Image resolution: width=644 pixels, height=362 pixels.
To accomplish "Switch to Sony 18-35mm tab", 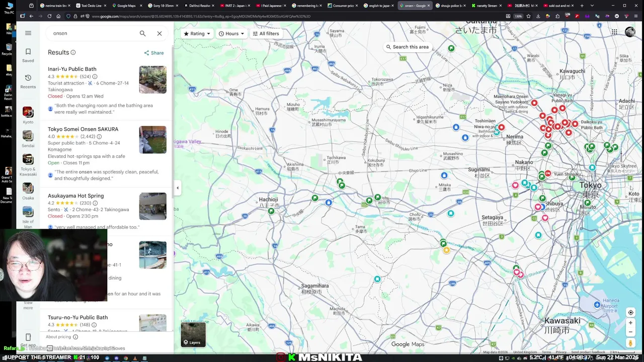I will (163, 6).
